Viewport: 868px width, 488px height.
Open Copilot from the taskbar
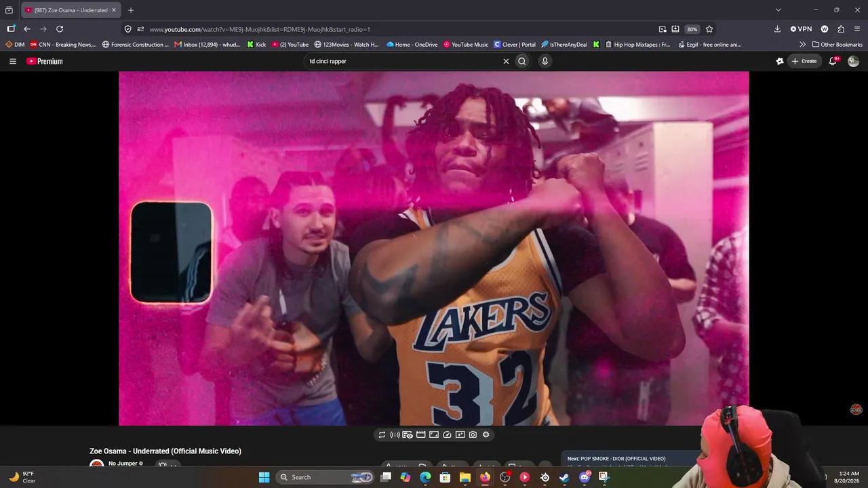406,477
